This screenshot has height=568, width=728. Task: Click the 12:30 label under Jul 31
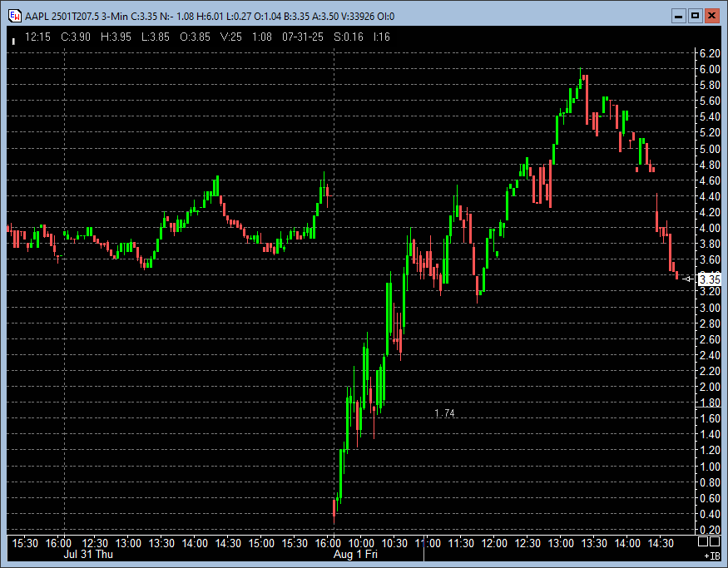[95, 543]
